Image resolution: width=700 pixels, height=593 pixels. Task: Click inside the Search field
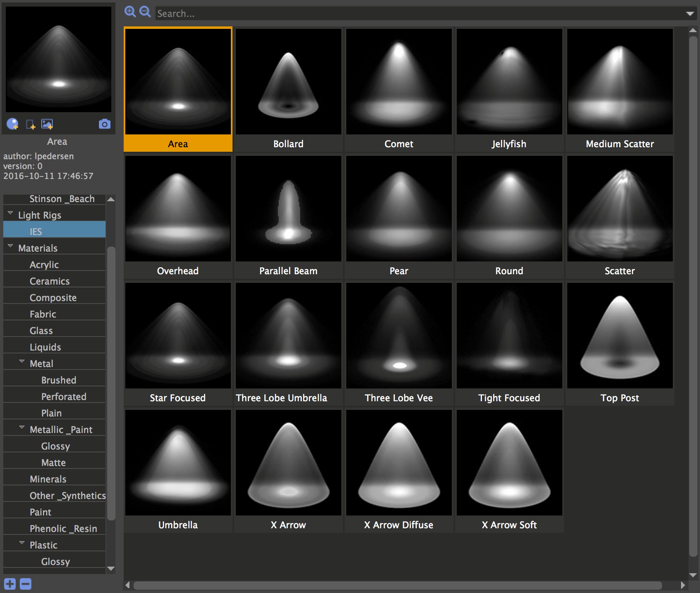point(289,13)
